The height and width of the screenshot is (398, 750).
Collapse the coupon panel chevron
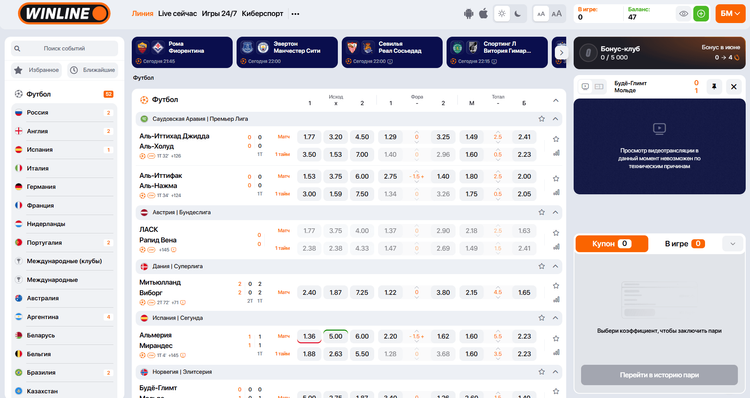[x=732, y=243]
